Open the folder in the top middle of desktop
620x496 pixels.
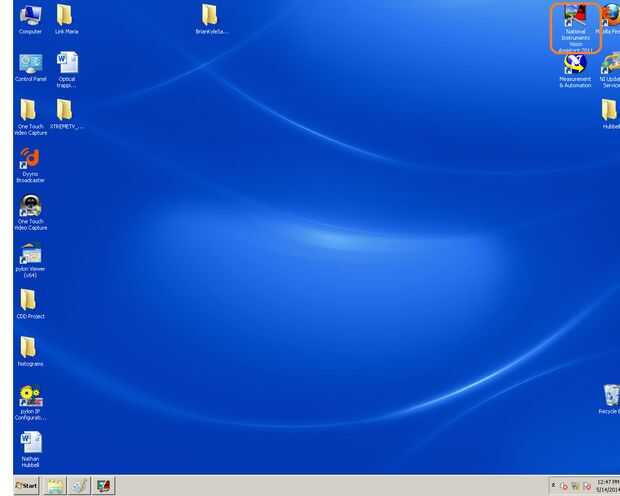210,19
